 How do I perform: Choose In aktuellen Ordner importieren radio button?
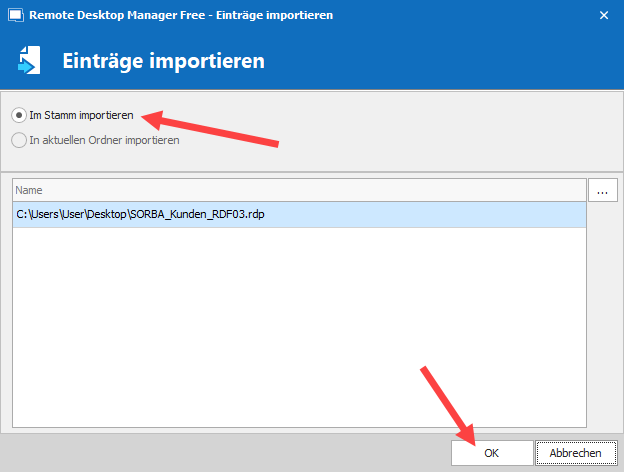tap(19, 141)
